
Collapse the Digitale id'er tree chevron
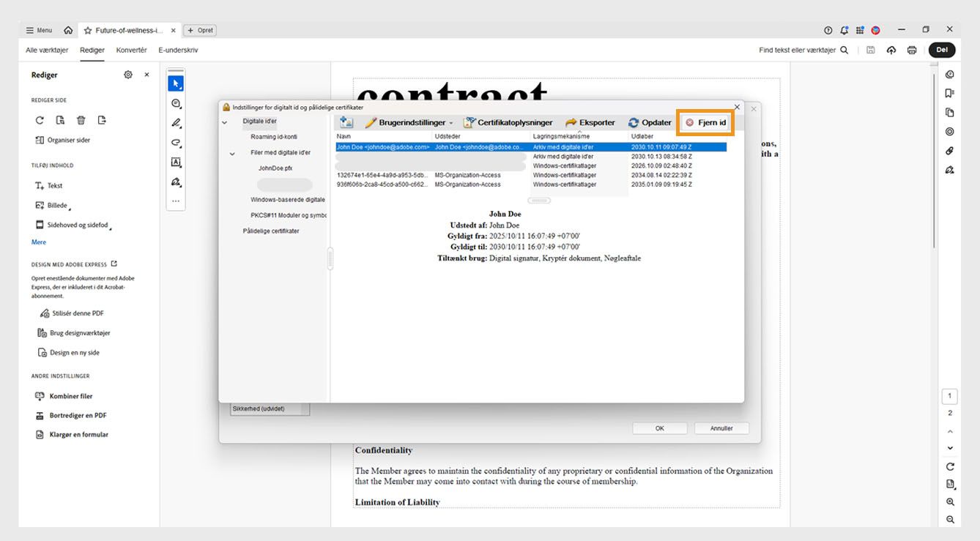tap(225, 122)
